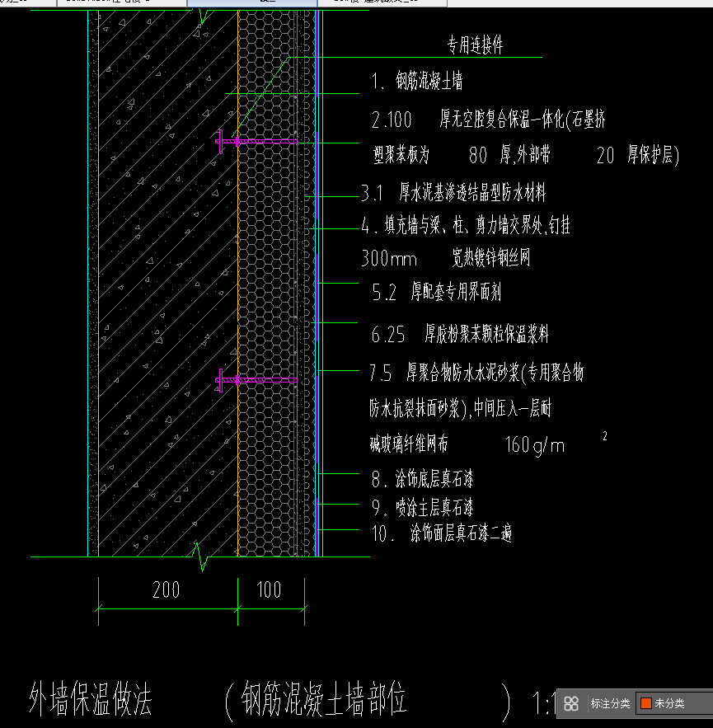Select the '5.2 厚配套专用界面剂' note
Screen dimensions: 713x728
coord(436,292)
